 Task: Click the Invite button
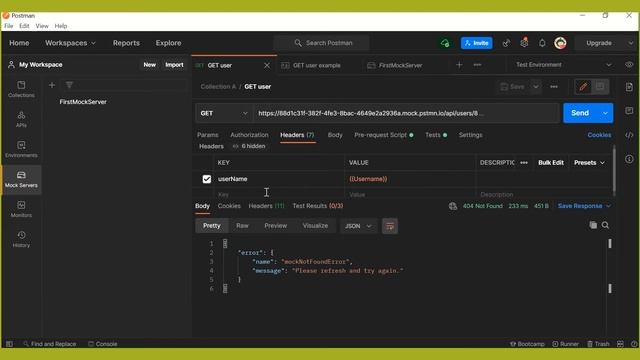477,43
